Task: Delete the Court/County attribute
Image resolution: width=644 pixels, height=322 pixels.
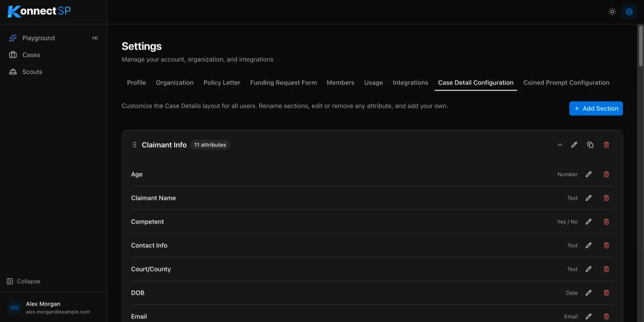Action: coord(606,269)
